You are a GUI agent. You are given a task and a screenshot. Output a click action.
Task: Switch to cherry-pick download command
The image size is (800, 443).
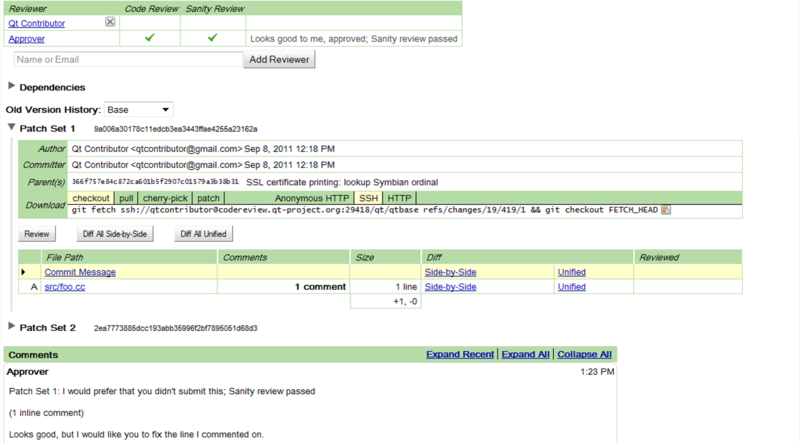pyautogui.click(x=166, y=198)
